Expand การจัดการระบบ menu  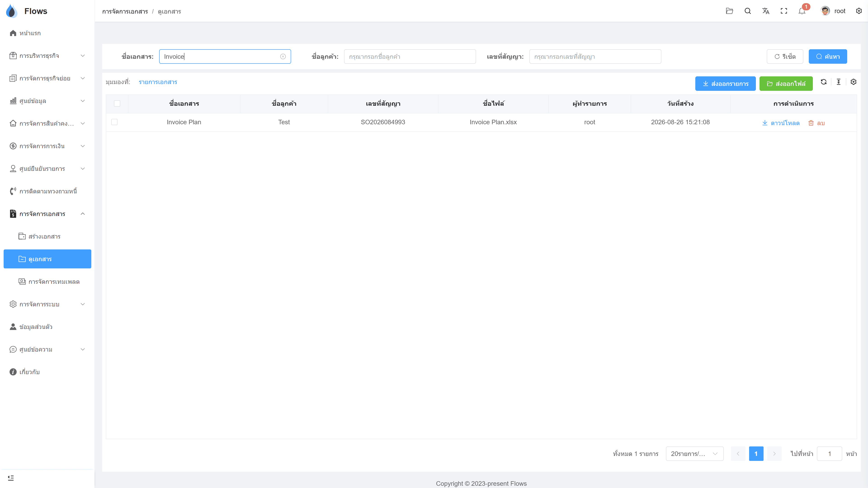[x=47, y=304]
